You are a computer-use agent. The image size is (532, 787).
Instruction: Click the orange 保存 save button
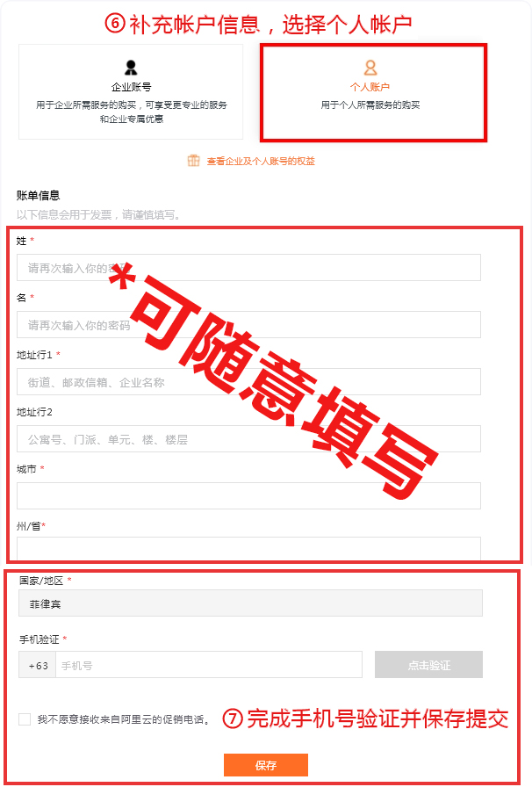(266, 765)
